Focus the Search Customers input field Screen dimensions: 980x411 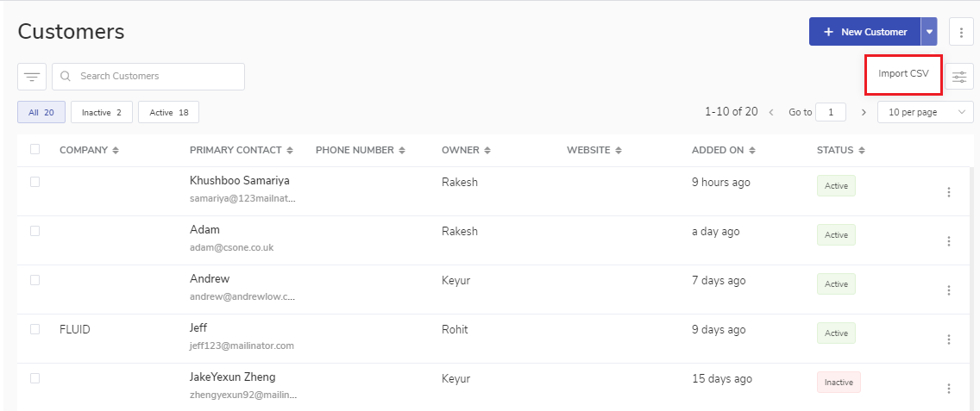pos(155,77)
